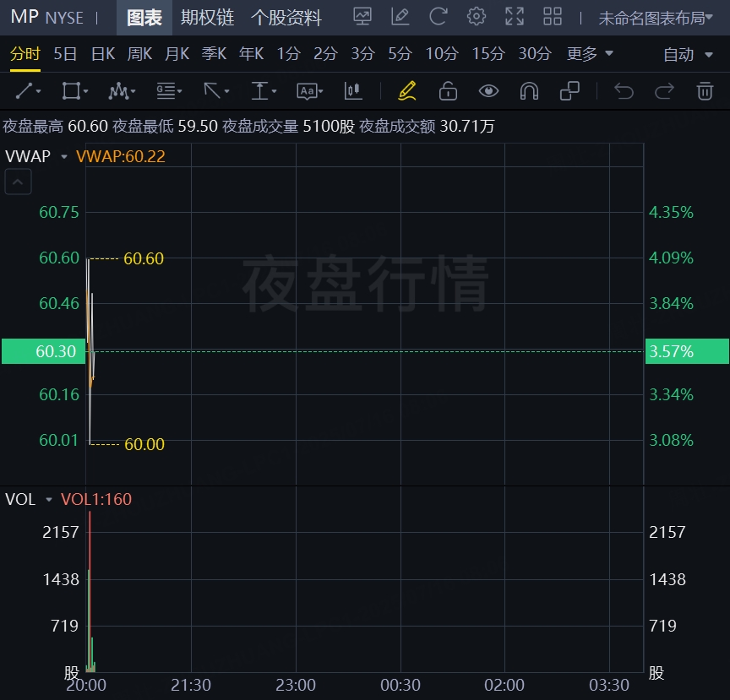The image size is (730, 700).
Task: Switch to the 期权链 tab
Action: (208, 18)
